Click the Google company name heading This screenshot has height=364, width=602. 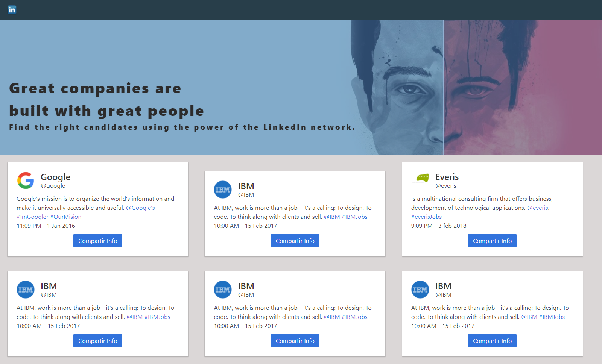point(55,177)
